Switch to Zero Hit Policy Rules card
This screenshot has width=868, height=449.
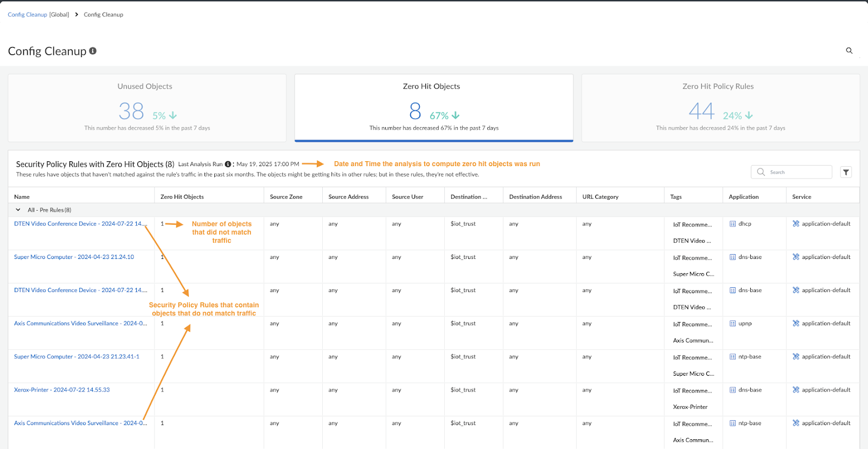pos(720,107)
